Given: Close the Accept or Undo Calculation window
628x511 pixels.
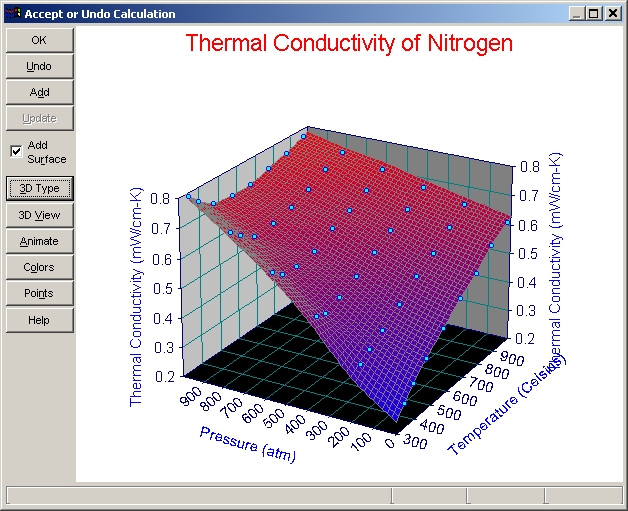Looking at the screenshot, I should click(612, 14).
